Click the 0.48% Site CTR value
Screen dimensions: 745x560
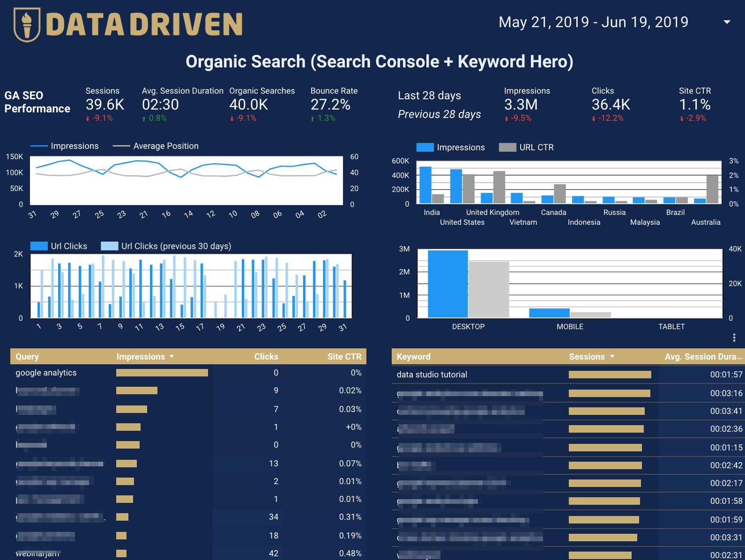pyautogui.click(x=350, y=553)
